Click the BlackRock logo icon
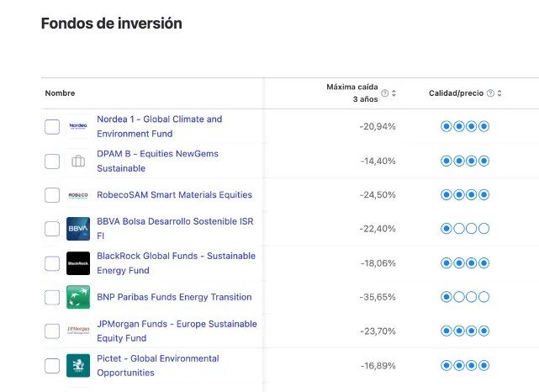 78,263
